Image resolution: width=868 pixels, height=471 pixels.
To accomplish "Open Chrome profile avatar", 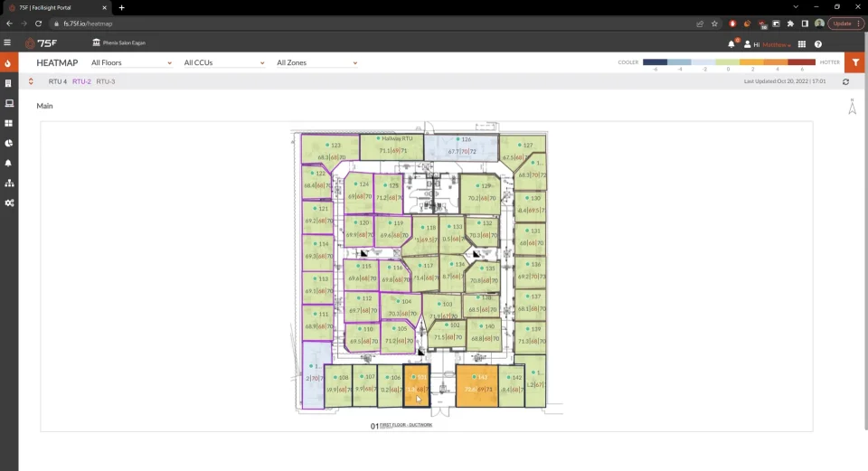I will (819, 24).
